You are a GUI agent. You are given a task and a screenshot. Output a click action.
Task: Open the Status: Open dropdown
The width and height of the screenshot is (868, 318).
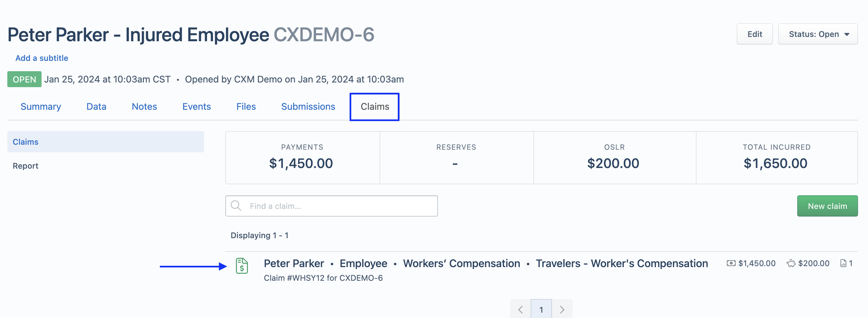[818, 34]
